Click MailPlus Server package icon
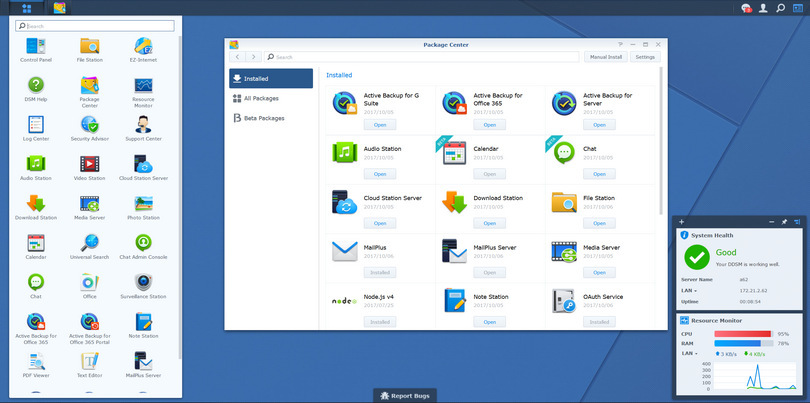The width and height of the screenshot is (810, 403). [x=454, y=251]
